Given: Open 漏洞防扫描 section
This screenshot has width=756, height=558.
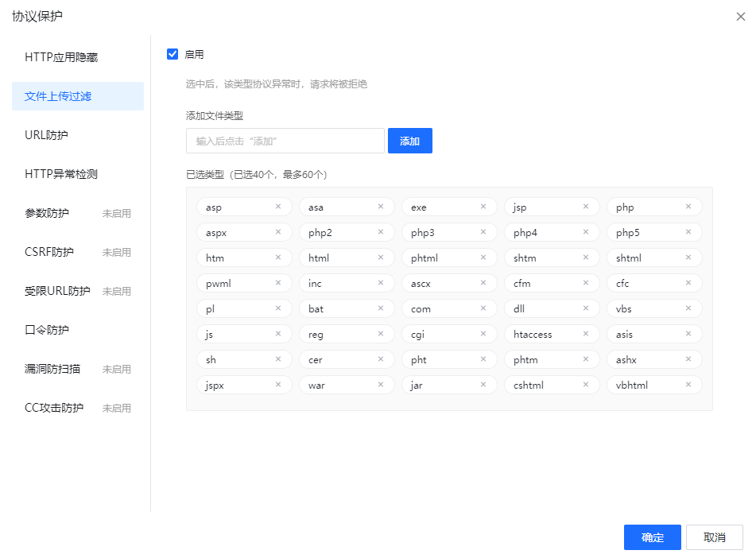Looking at the screenshot, I should (x=78, y=369).
